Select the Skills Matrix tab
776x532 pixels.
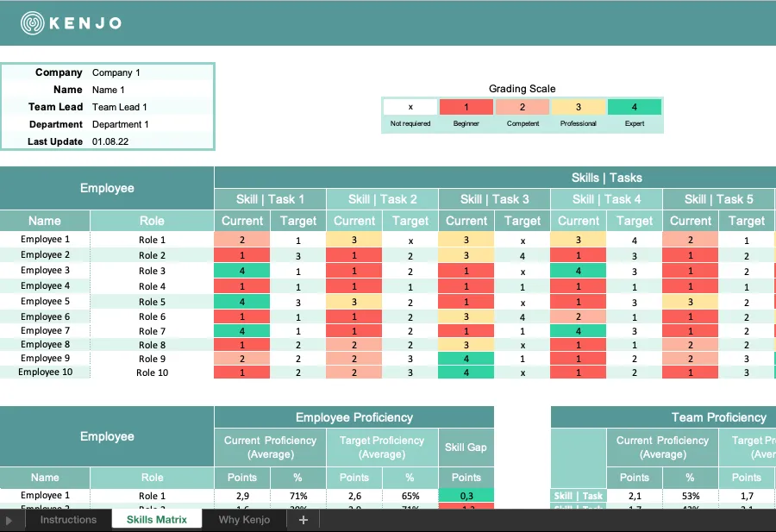click(156, 520)
